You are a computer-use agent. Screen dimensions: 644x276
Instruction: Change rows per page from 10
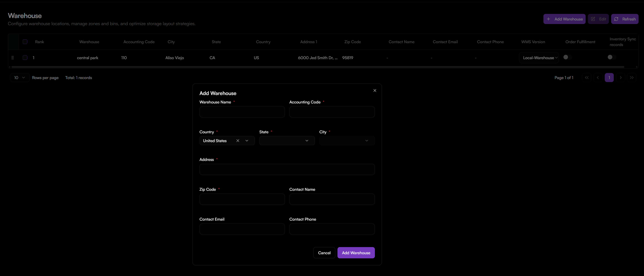pyautogui.click(x=20, y=78)
